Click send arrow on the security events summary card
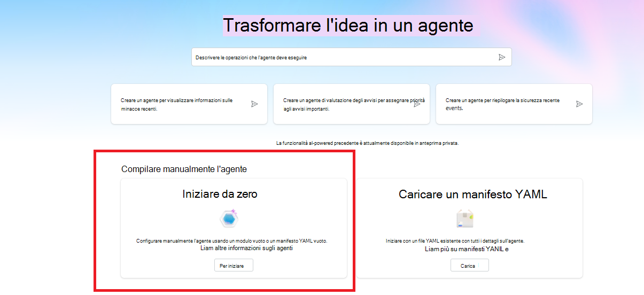Screen dimensions: 644x295 click(x=579, y=104)
